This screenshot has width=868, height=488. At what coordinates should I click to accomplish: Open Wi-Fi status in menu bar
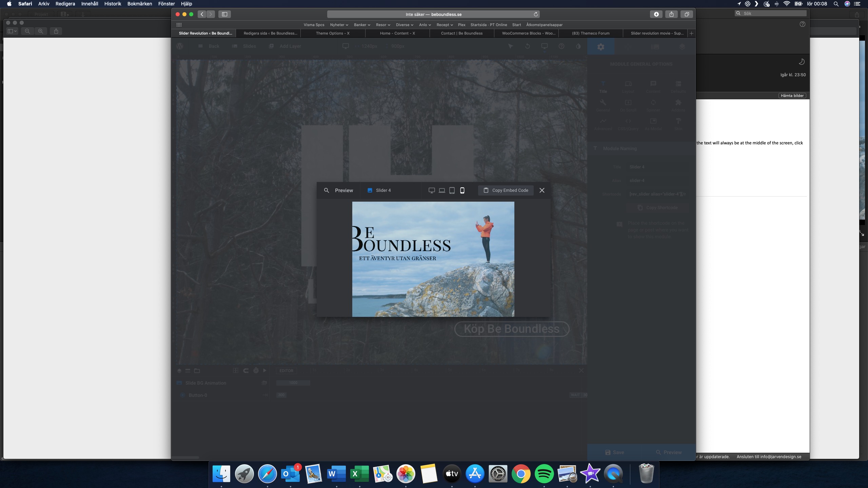coord(787,4)
